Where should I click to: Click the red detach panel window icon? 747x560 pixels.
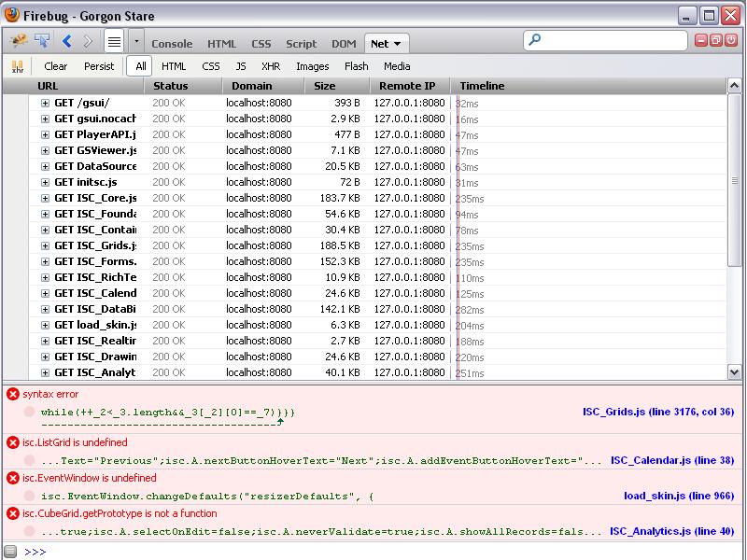(716, 40)
